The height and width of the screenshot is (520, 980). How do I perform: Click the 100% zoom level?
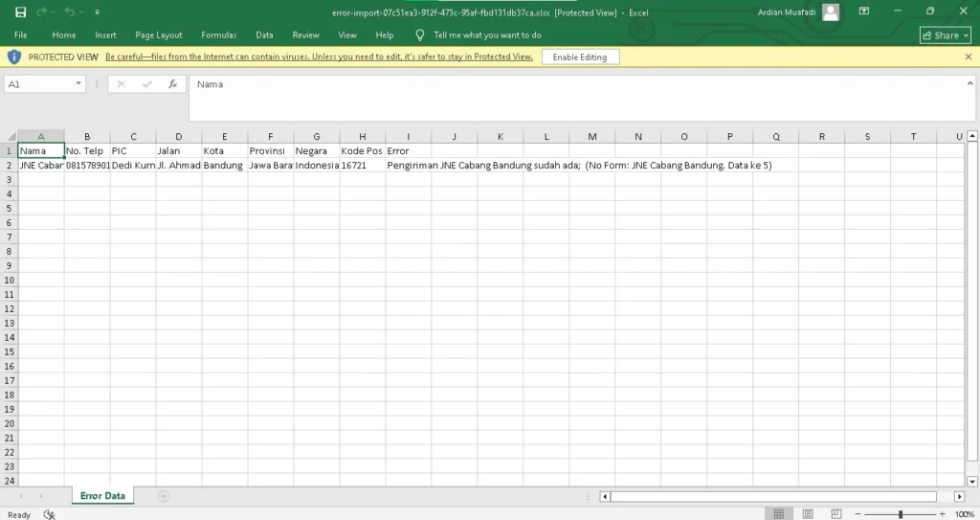(965, 514)
